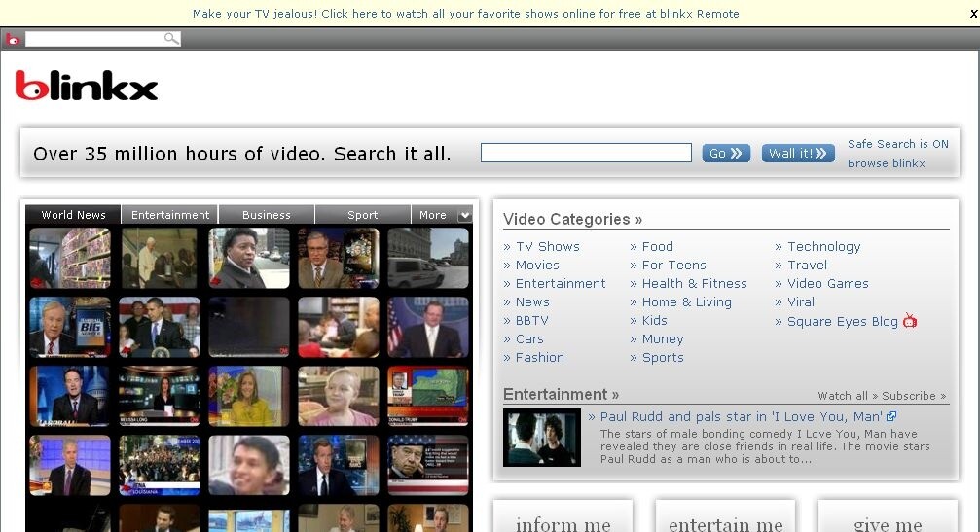Play the Obama at podium video thumbnail
The image size is (980, 532).
pos(160,327)
